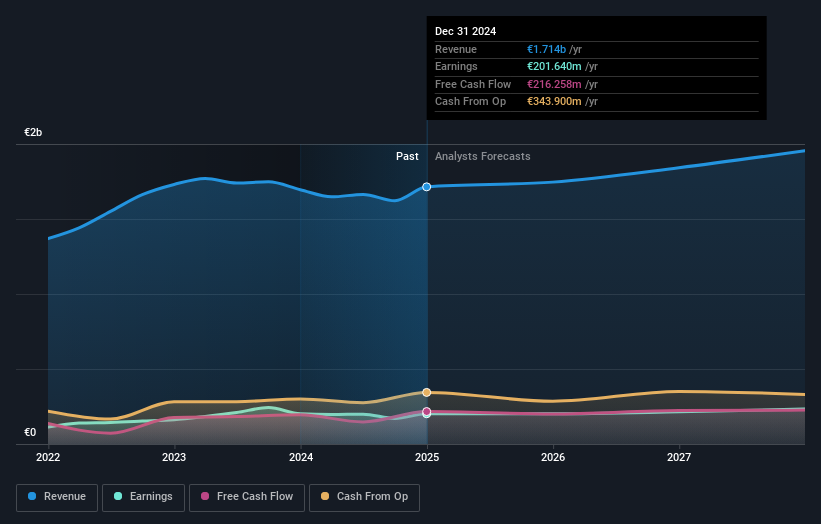Click the Revenue row label in tooltip

(x=456, y=49)
